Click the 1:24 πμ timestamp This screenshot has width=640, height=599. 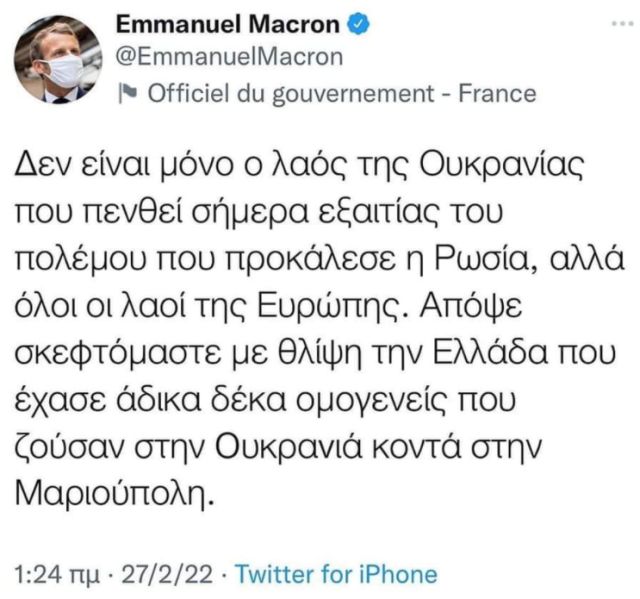pyautogui.click(x=58, y=574)
